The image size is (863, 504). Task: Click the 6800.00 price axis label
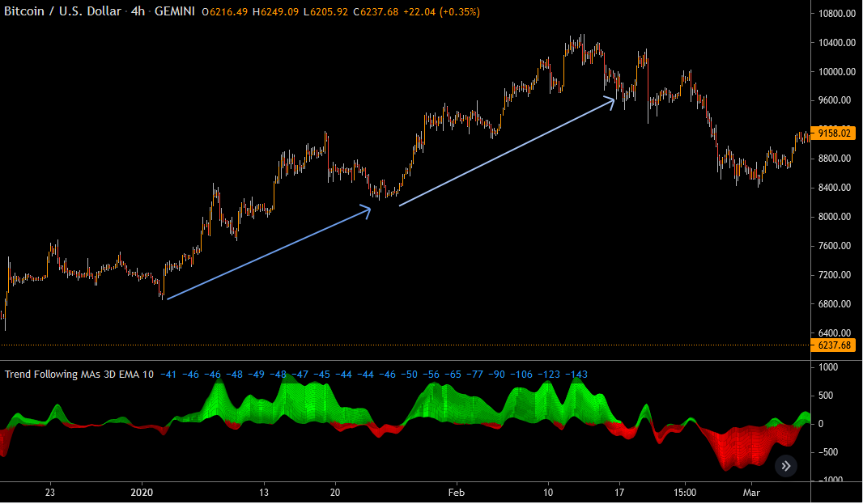pos(836,304)
